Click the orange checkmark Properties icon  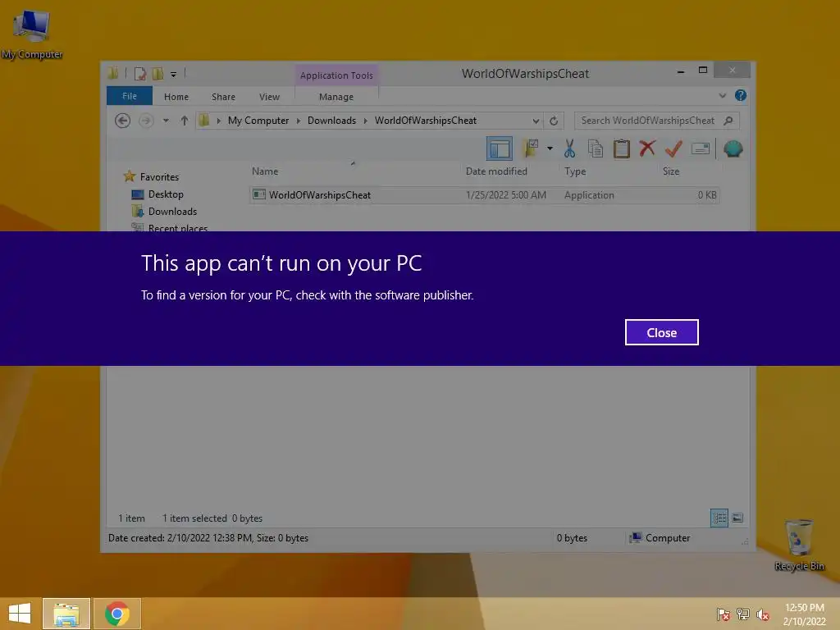(x=673, y=148)
